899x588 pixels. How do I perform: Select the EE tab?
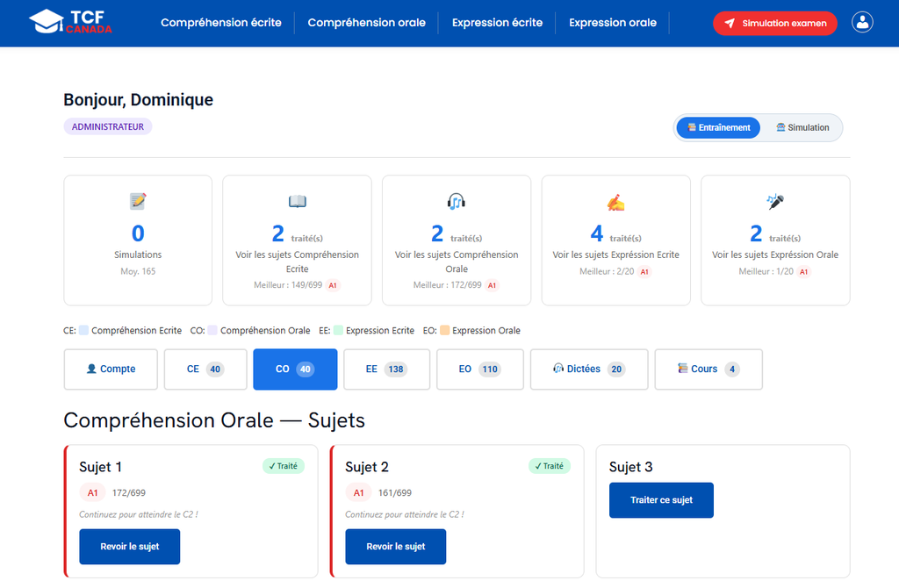point(386,369)
